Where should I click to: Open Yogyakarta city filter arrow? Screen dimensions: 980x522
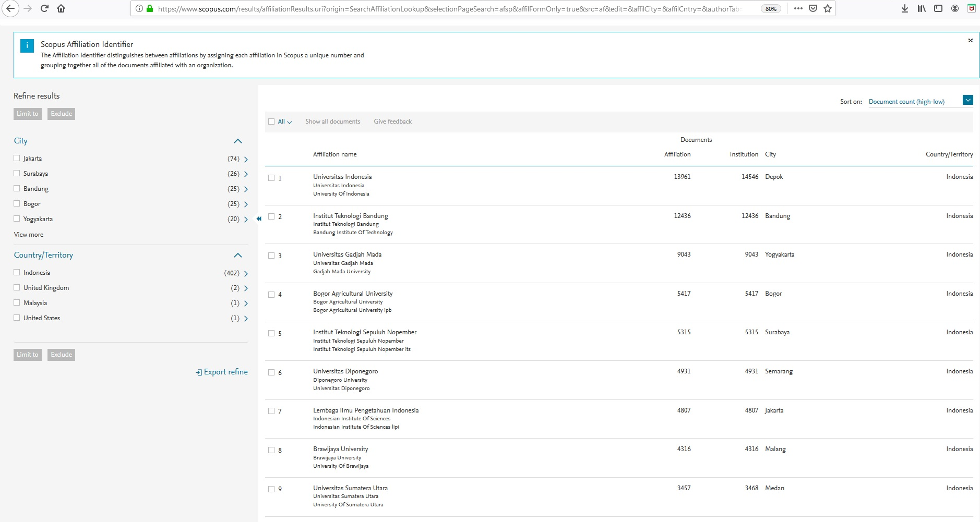(246, 220)
